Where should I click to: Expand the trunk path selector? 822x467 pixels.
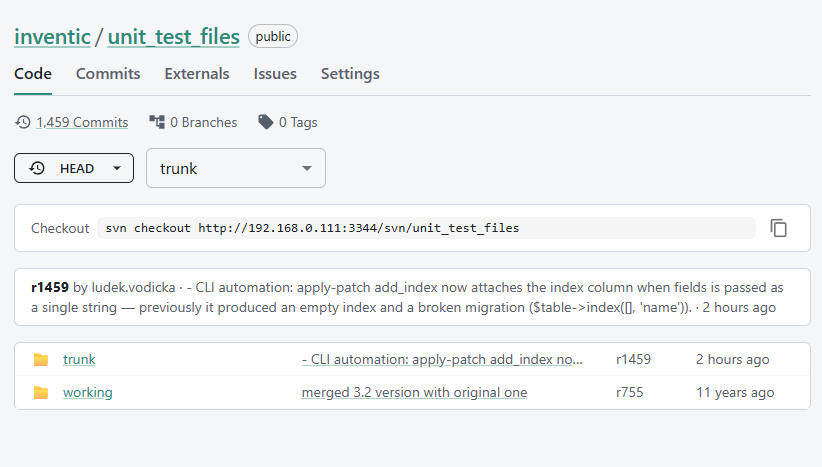[236, 168]
